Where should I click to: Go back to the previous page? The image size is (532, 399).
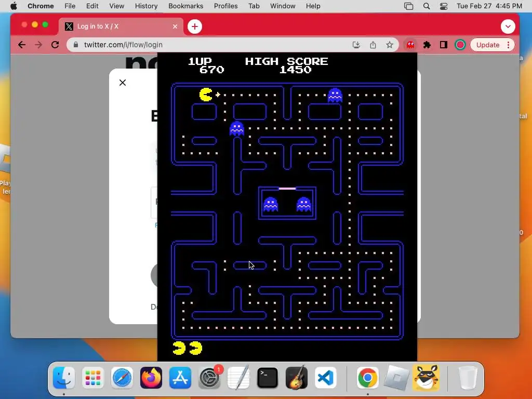22,45
